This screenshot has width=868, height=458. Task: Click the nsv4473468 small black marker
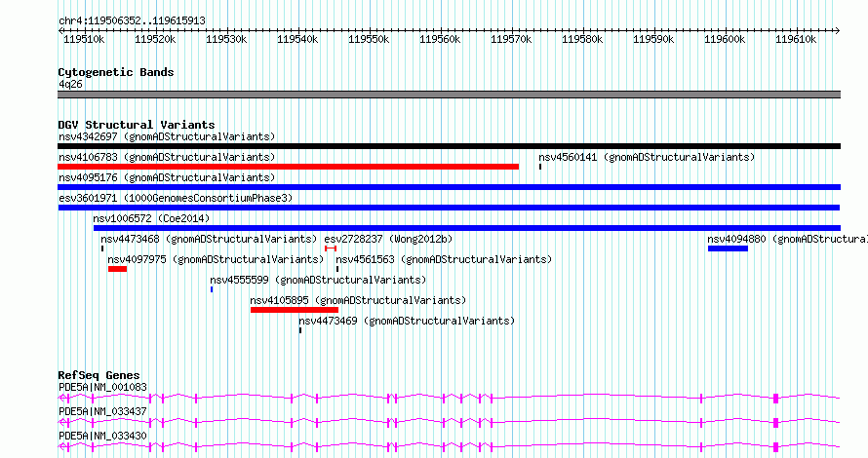click(x=102, y=248)
